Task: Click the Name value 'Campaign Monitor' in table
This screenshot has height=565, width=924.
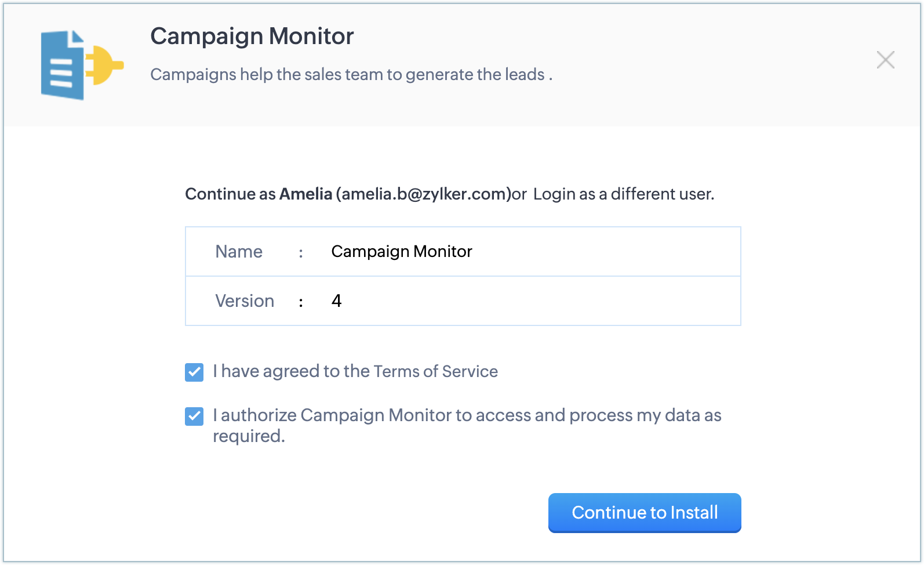Action: click(401, 252)
